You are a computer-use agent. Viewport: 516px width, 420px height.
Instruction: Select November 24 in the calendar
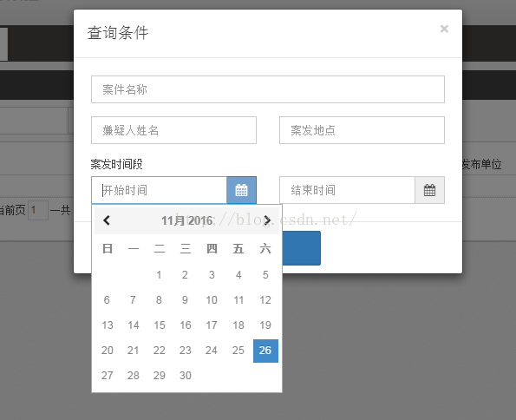point(212,351)
